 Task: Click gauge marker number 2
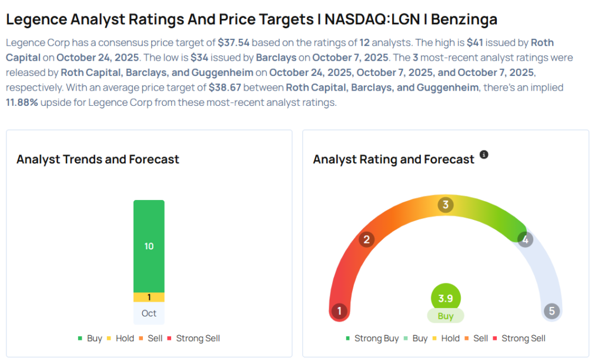366,239
